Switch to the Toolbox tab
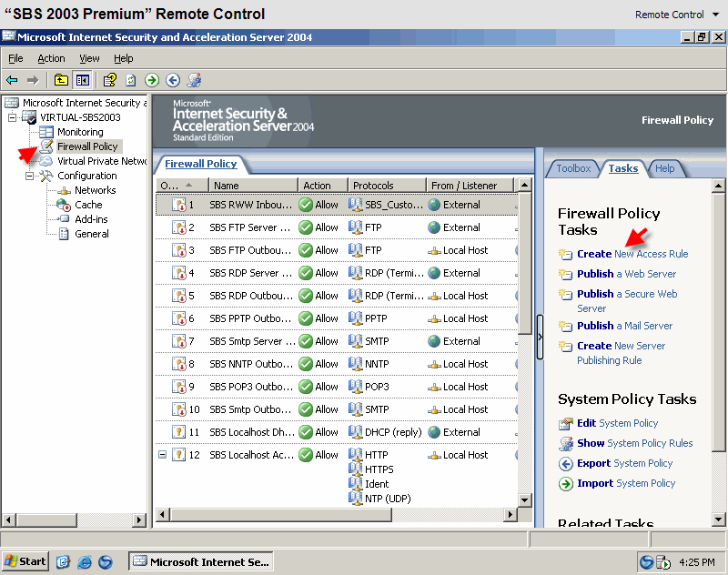 [573, 168]
